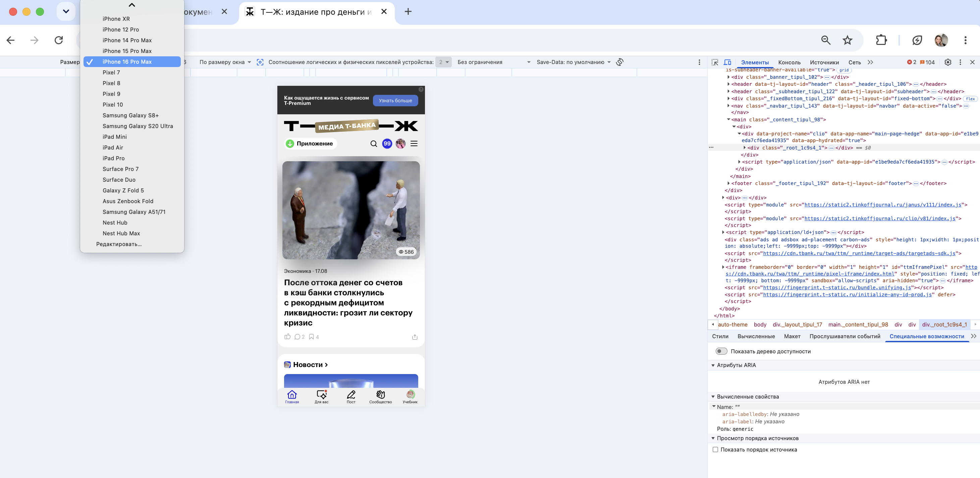Go to Главная bottom nav
980x478 pixels.
pyautogui.click(x=292, y=397)
